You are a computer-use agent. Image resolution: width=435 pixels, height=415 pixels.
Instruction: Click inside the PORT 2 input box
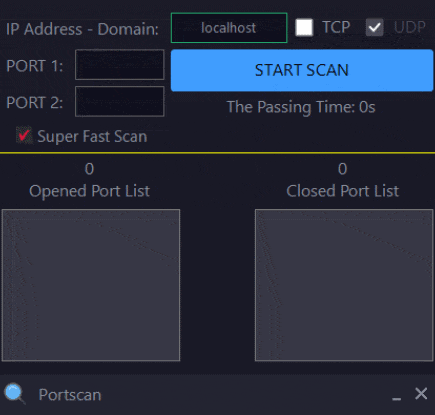click(x=120, y=101)
